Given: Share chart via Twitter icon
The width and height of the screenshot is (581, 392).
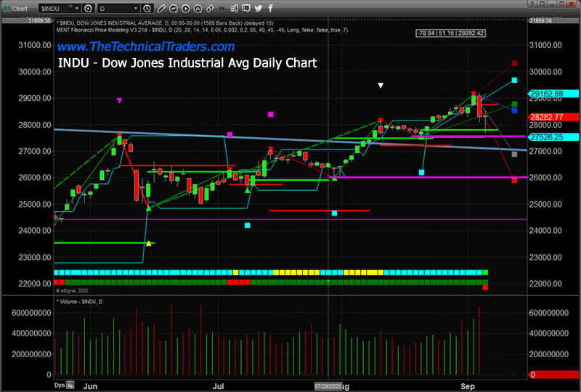Looking at the screenshot, I should coord(259,8).
